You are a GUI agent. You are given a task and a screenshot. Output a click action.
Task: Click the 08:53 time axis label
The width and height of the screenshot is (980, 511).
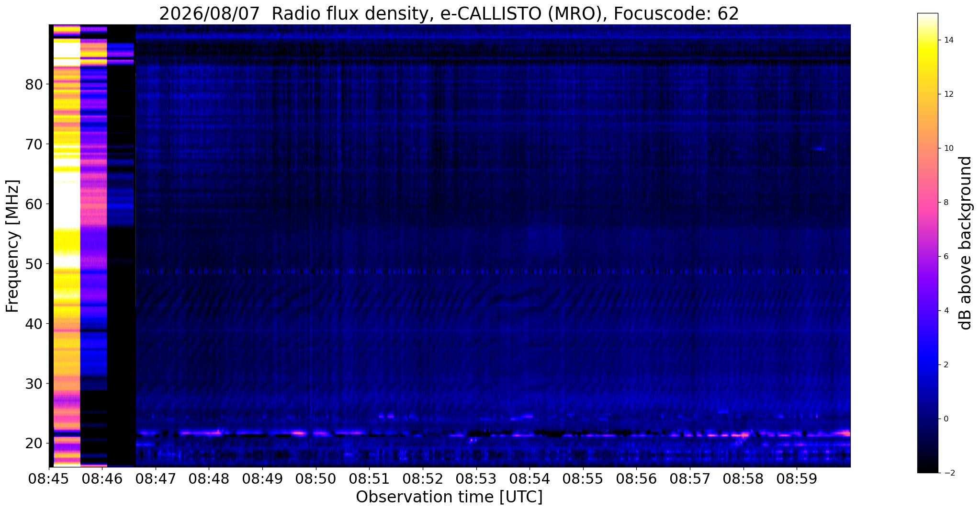click(x=476, y=478)
